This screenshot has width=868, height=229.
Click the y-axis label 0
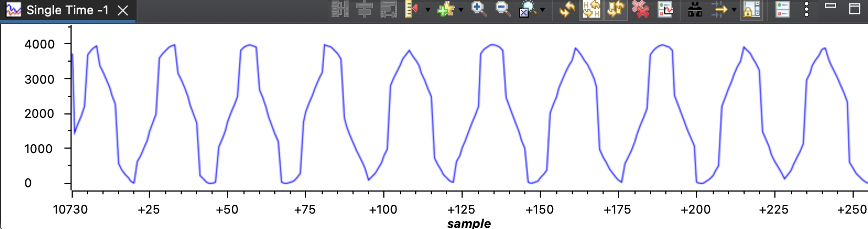(x=28, y=183)
